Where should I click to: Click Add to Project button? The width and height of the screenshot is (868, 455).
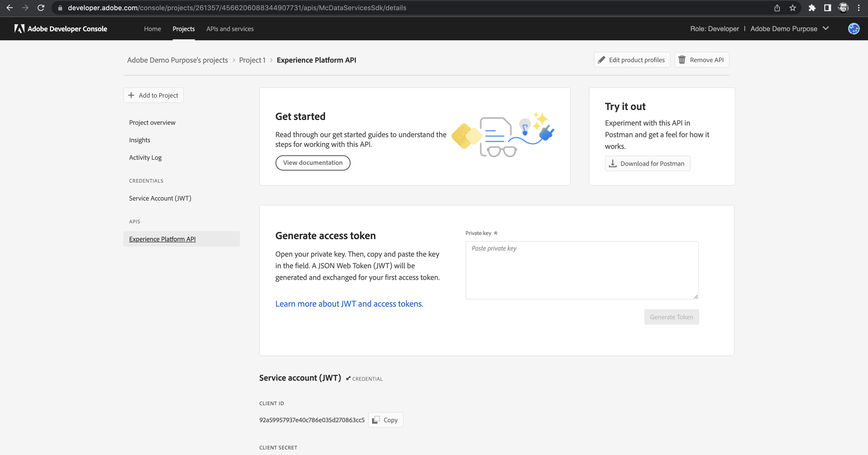[153, 95]
